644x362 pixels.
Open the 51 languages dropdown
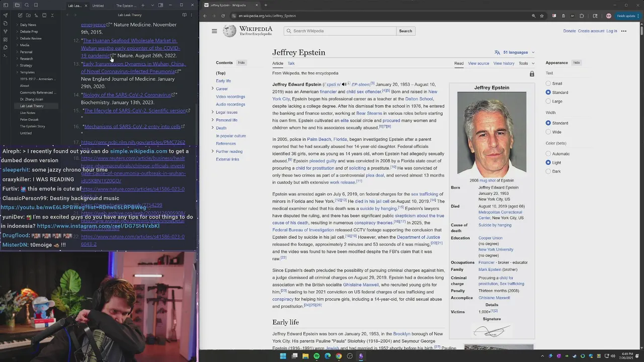pos(514,52)
